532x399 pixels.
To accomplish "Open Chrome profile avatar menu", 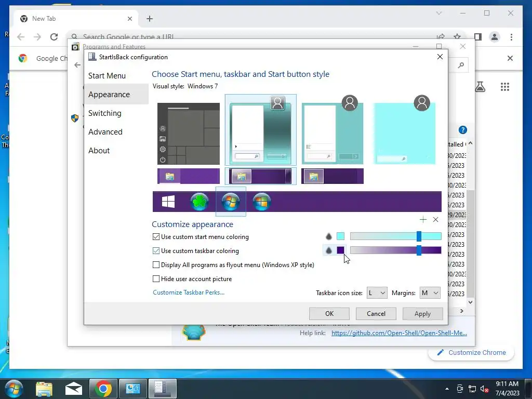I will click(x=495, y=37).
